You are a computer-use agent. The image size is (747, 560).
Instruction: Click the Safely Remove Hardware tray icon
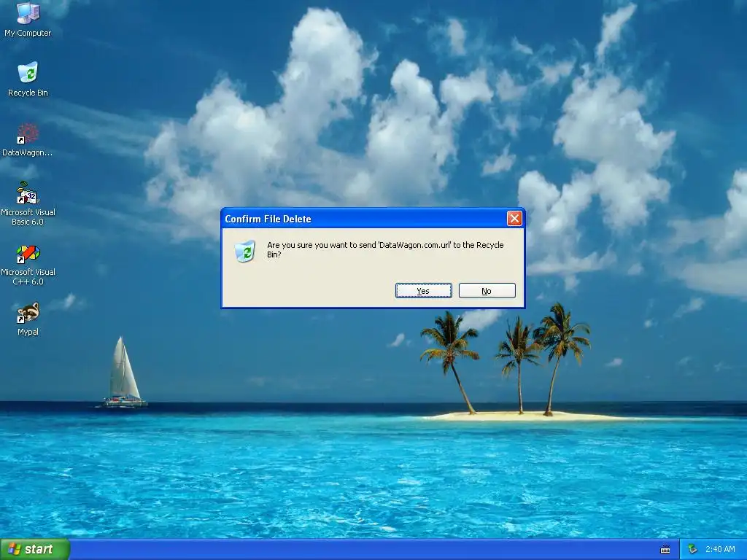(692, 549)
